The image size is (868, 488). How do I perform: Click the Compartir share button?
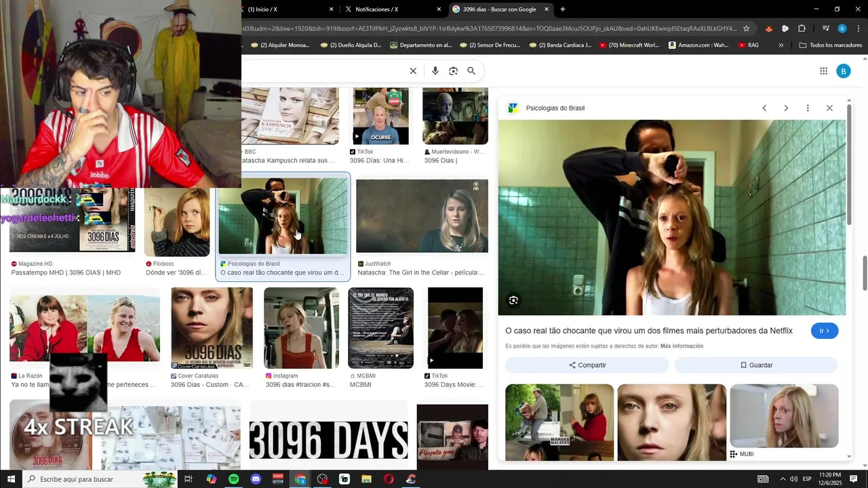click(587, 365)
